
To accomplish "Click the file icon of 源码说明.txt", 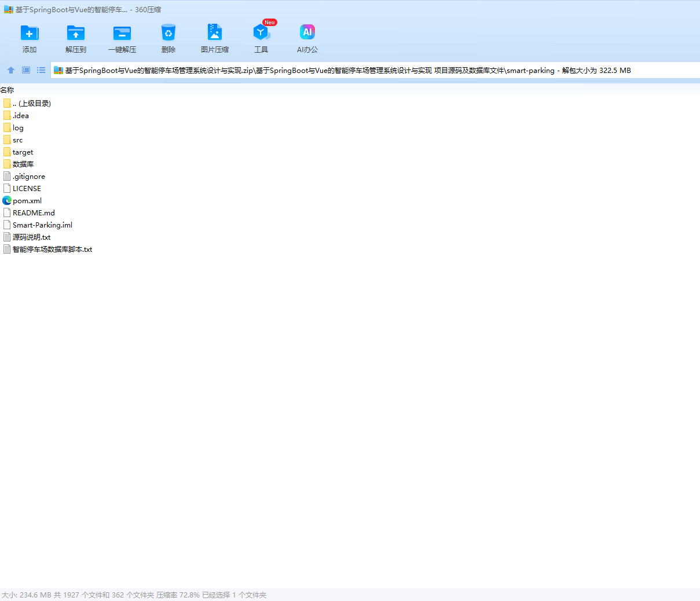I will coord(7,237).
